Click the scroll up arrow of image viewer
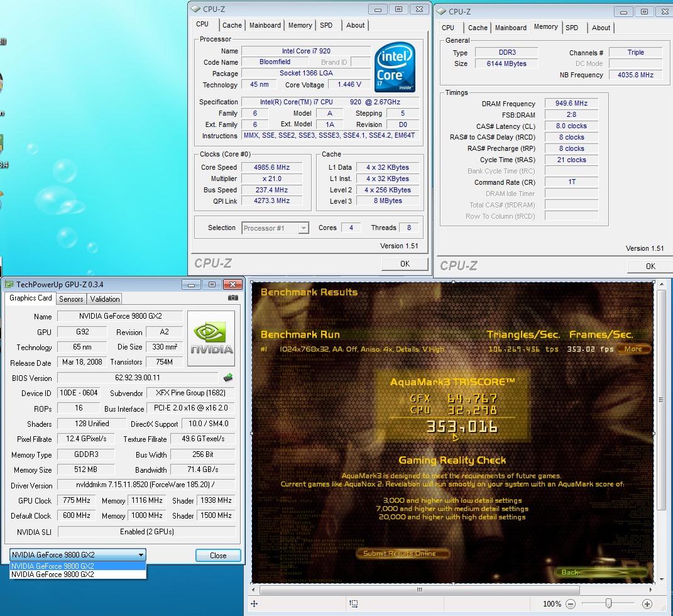The height and width of the screenshot is (616, 673). coord(662,284)
